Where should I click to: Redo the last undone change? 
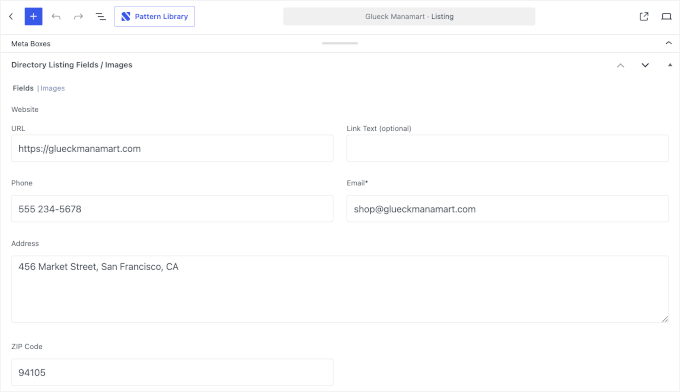point(78,16)
